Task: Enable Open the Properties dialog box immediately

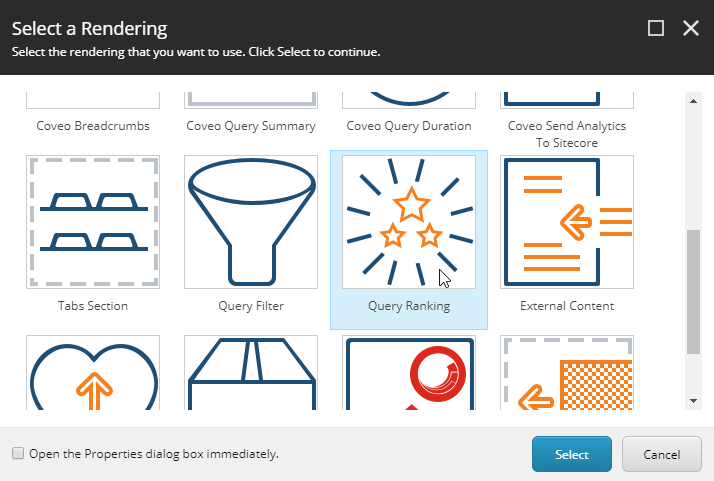Action: pos(18,453)
